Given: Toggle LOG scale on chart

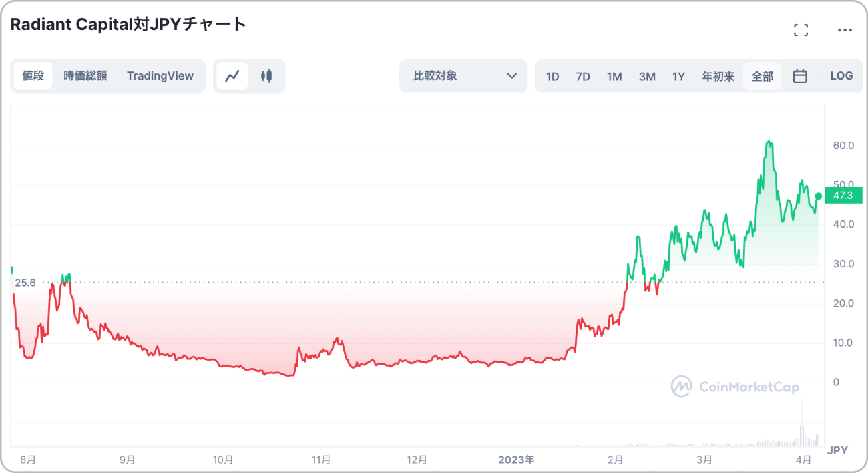Looking at the screenshot, I should click(841, 76).
